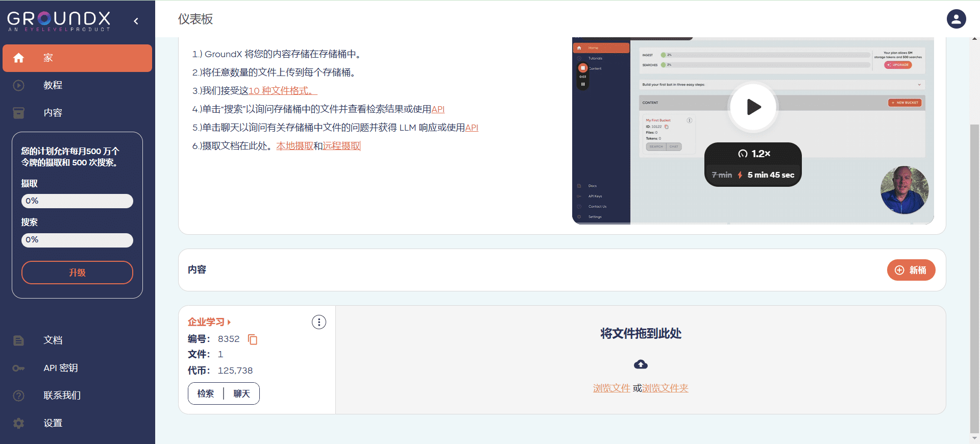The image size is (980, 444).
Task: Play the tutorial video
Action: click(753, 107)
